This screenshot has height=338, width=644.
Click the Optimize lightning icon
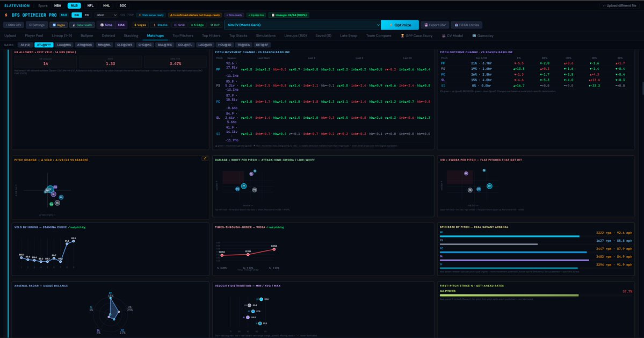(x=390, y=25)
